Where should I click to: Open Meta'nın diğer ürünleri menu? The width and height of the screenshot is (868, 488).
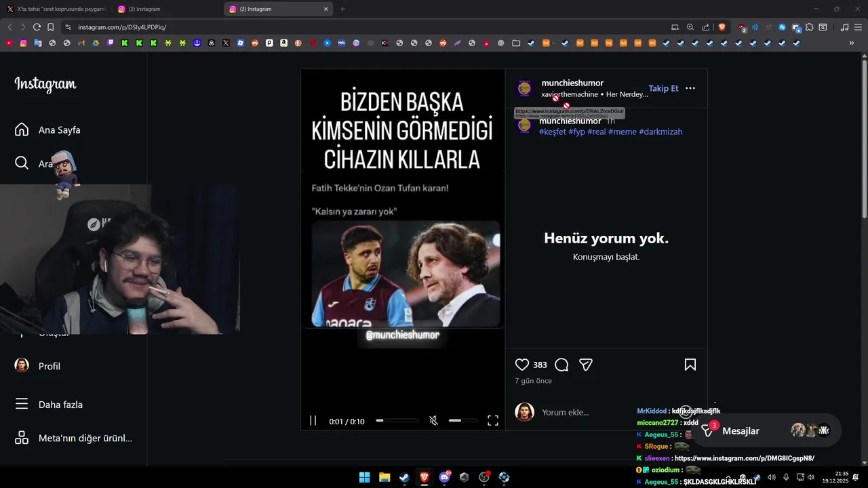point(73,438)
